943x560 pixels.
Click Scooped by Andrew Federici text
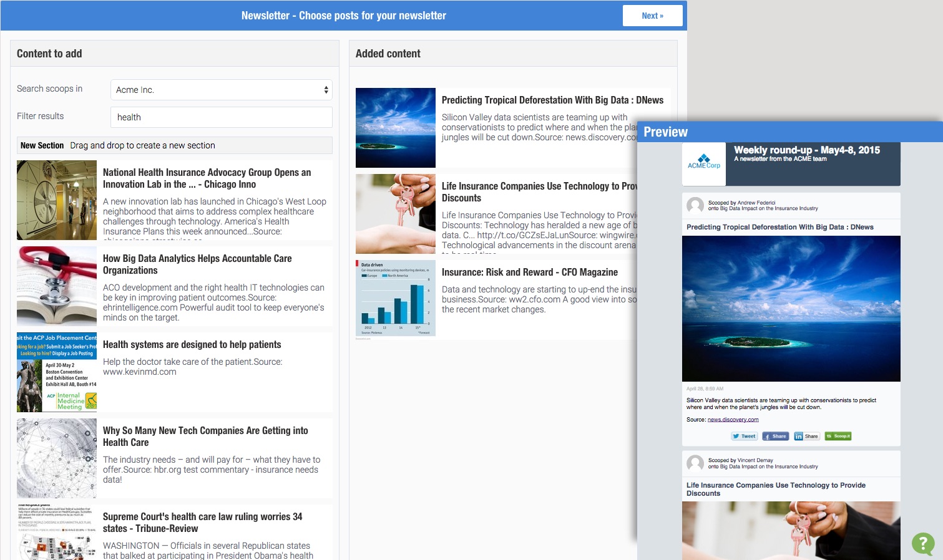click(741, 203)
